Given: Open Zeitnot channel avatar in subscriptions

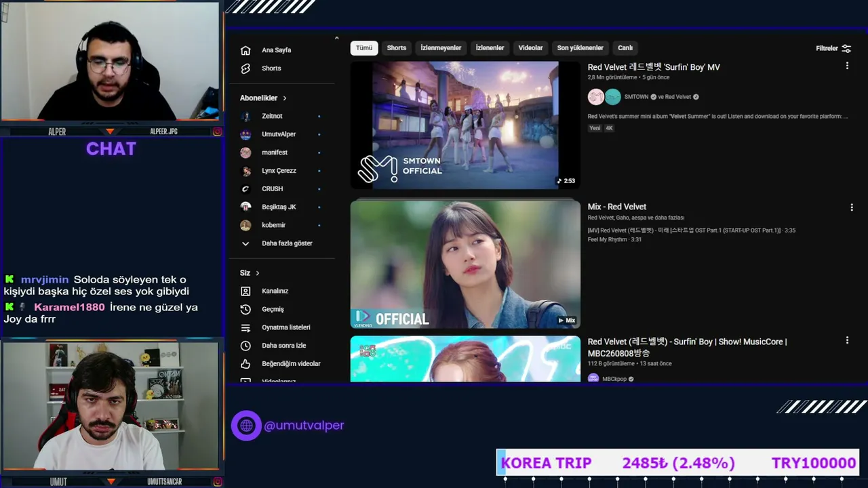Looking at the screenshot, I should tap(245, 117).
